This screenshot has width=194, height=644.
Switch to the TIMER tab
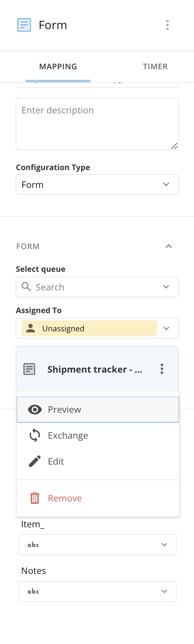pyautogui.click(x=155, y=66)
